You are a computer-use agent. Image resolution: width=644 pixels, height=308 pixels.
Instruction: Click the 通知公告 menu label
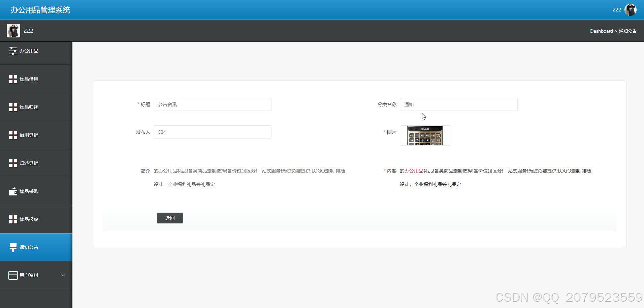click(29, 247)
